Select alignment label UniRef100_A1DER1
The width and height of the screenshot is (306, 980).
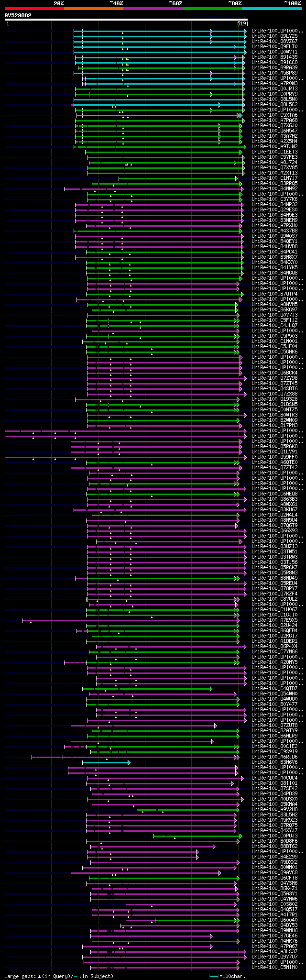[274, 641]
